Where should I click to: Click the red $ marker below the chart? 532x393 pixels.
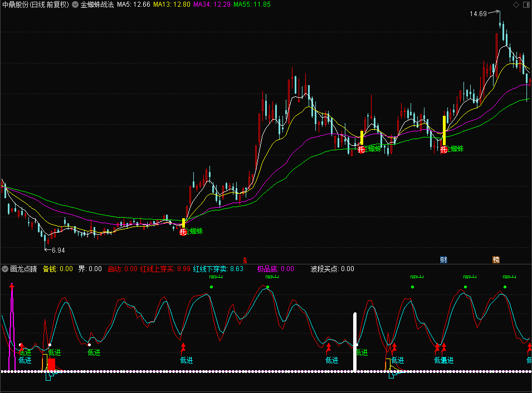pos(245,260)
